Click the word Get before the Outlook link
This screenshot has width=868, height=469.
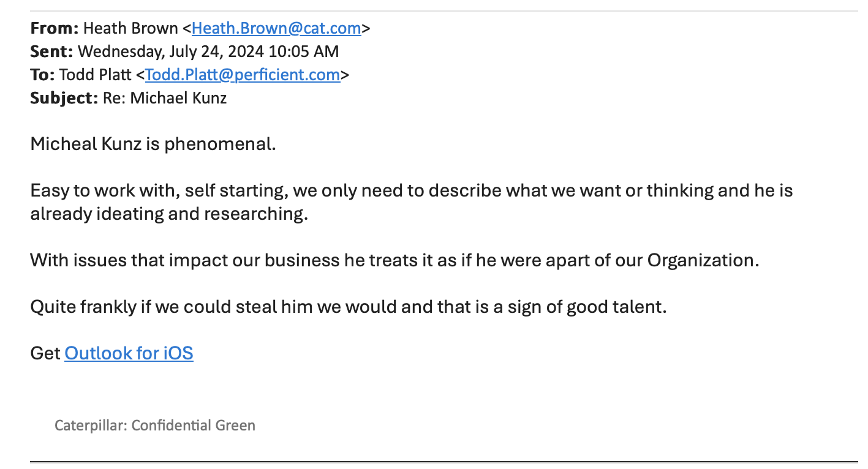coord(45,353)
